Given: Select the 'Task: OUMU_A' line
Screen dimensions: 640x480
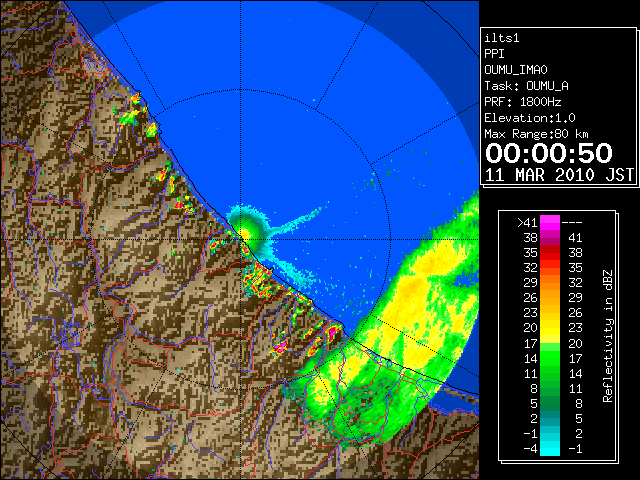Looking at the screenshot, I should 527,86.
